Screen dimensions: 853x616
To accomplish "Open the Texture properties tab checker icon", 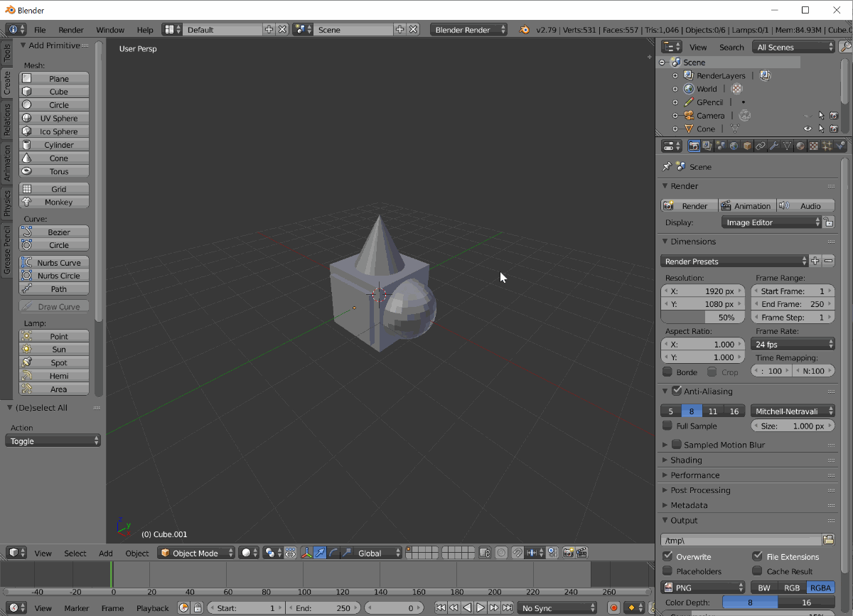I will 814,146.
